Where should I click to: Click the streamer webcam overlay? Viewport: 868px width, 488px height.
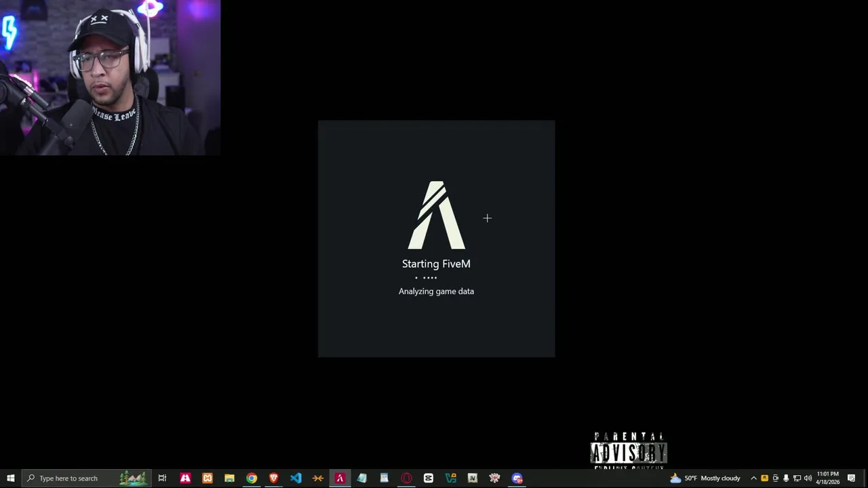pos(110,77)
